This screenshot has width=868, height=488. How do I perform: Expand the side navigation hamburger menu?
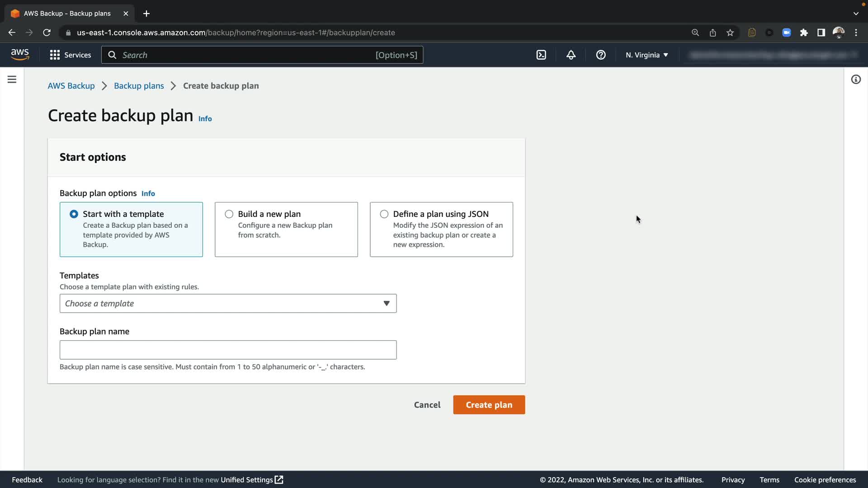[x=12, y=80]
